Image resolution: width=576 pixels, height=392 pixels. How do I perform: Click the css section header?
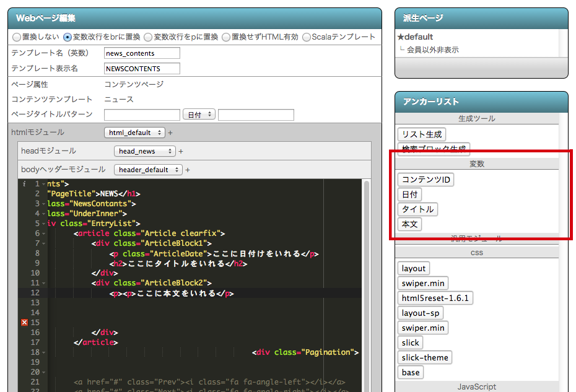(477, 253)
